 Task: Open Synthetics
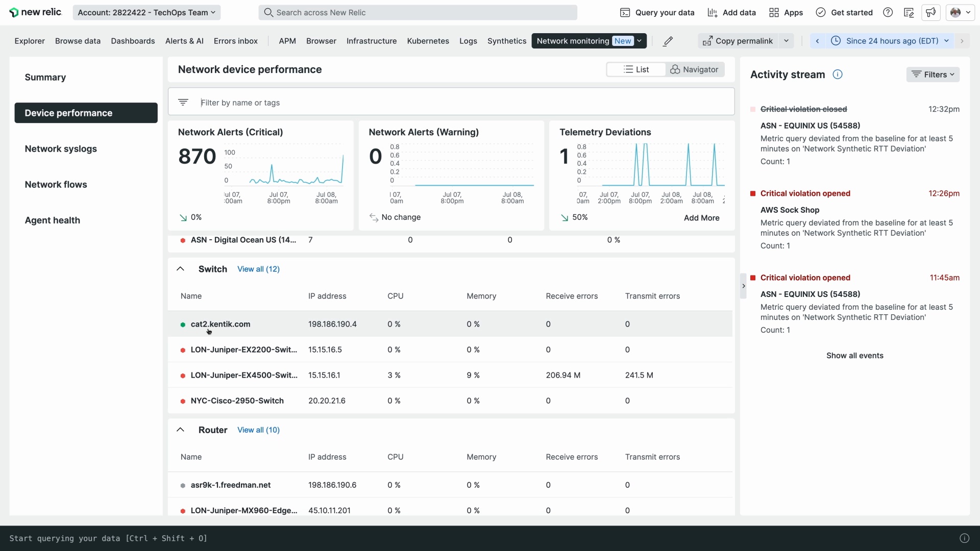pyautogui.click(x=507, y=41)
